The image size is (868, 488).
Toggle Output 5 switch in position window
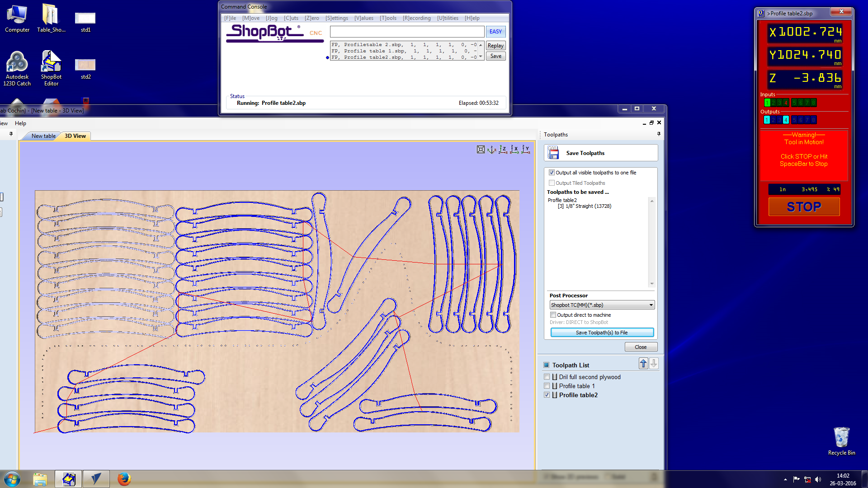pyautogui.click(x=794, y=120)
